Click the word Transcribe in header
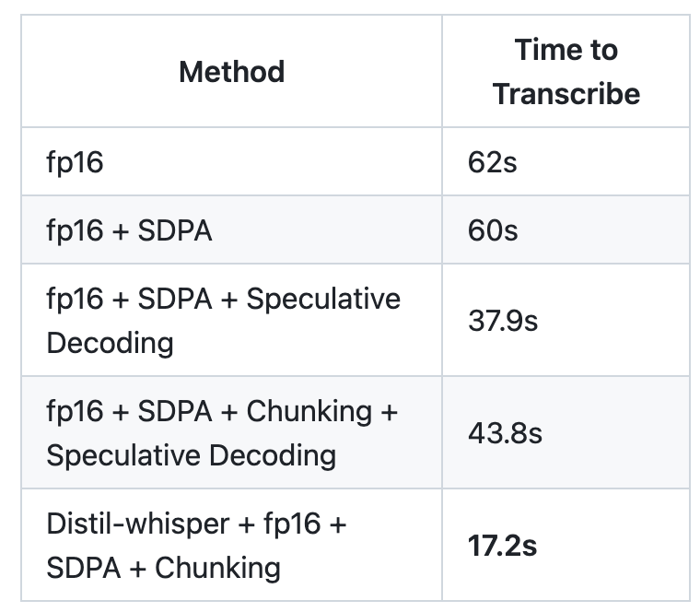The image size is (700, 612). tap(566, 94)
